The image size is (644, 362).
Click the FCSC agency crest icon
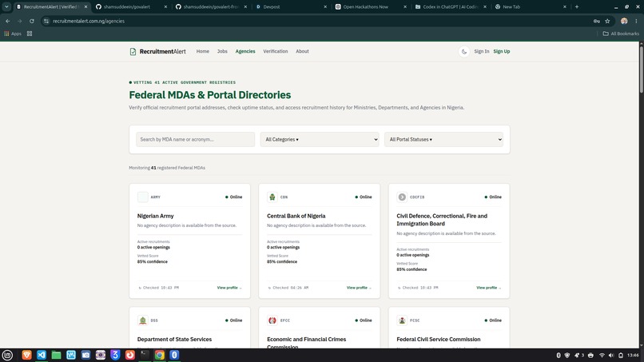point(402,320)
